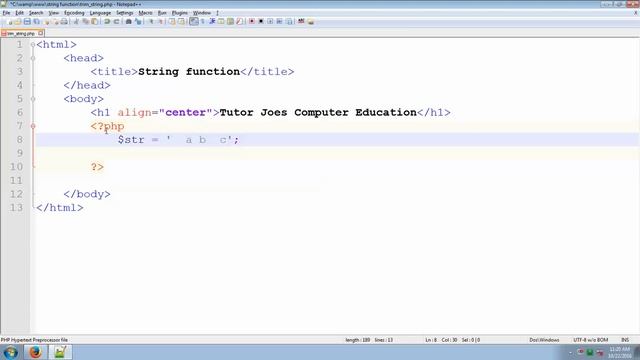Viewport: 640px width, 360px height.
Task: Click the Ln : 8 status entry
Action: tap(431, 340)
